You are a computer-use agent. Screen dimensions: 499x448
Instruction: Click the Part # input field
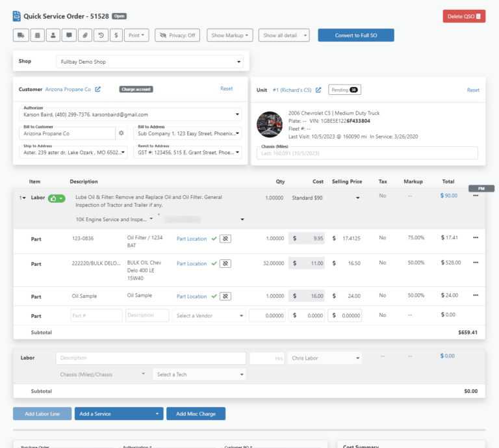coord(96,315)
